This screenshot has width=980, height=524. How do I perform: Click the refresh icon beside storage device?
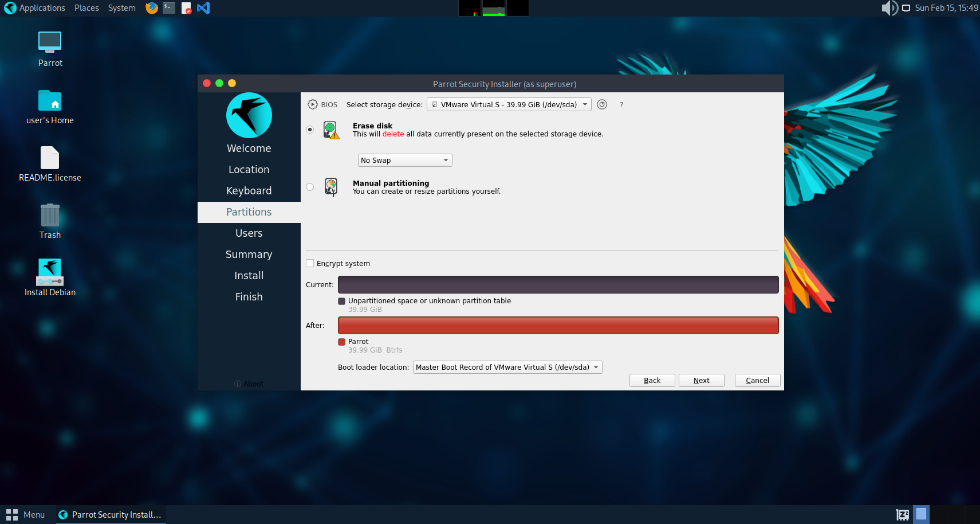point(601,104)
